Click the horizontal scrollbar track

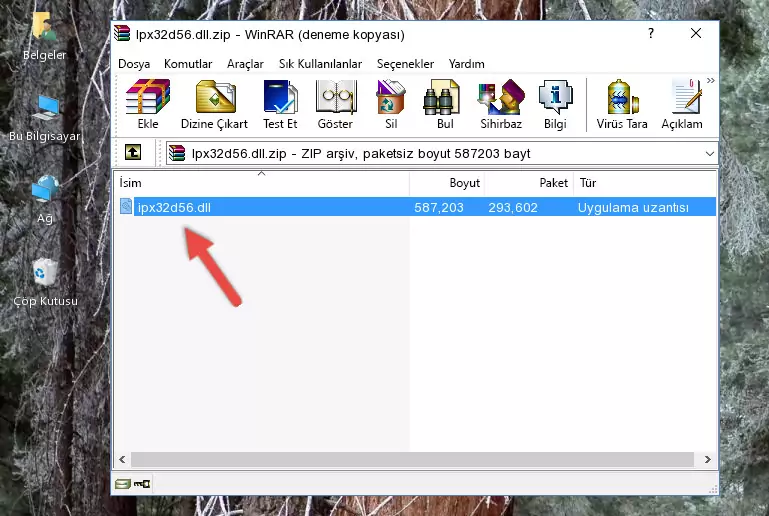[412, 460]
